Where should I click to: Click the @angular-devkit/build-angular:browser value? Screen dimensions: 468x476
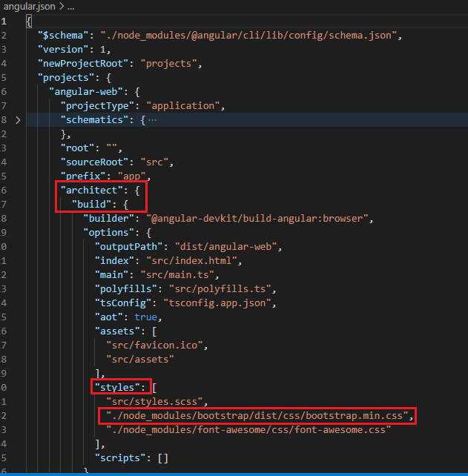257,219
